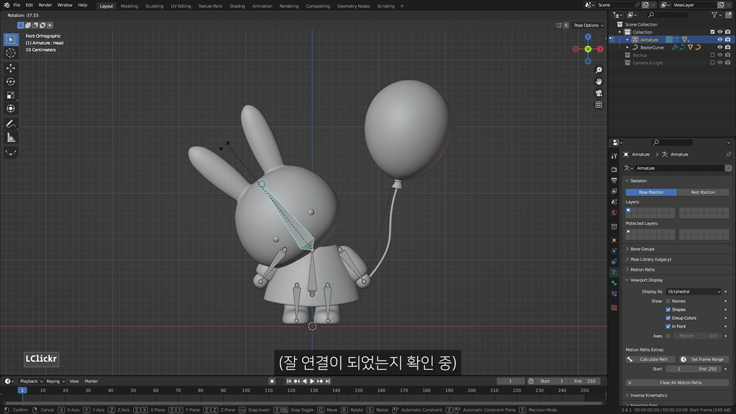The height and width of the screenshot is (414, 736).
Task: Click the Blender logo icon
Action: click(x=6, y=5)
